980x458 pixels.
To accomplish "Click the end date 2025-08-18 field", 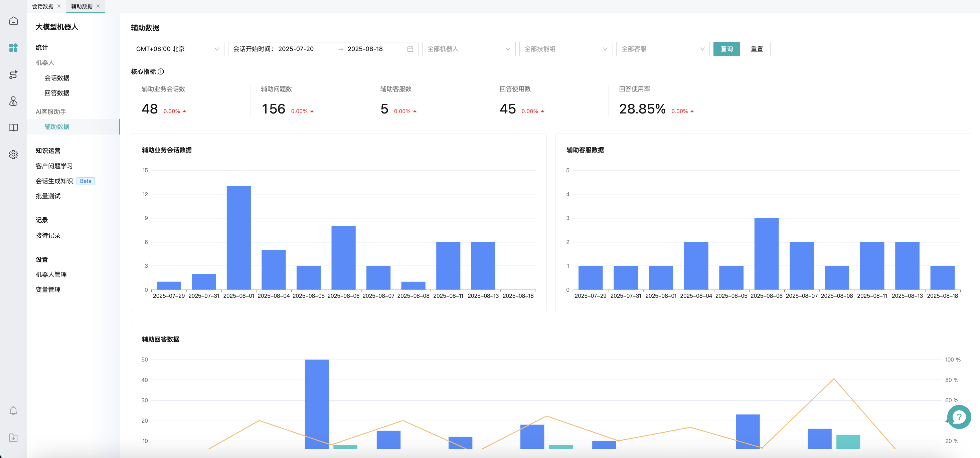I will pos(365,49).
